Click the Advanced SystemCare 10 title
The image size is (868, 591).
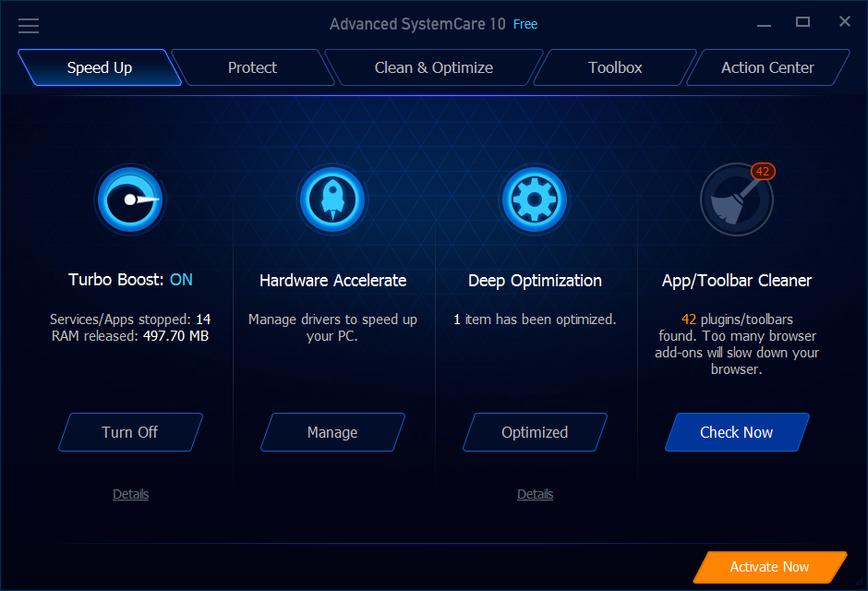pos(417,24)
